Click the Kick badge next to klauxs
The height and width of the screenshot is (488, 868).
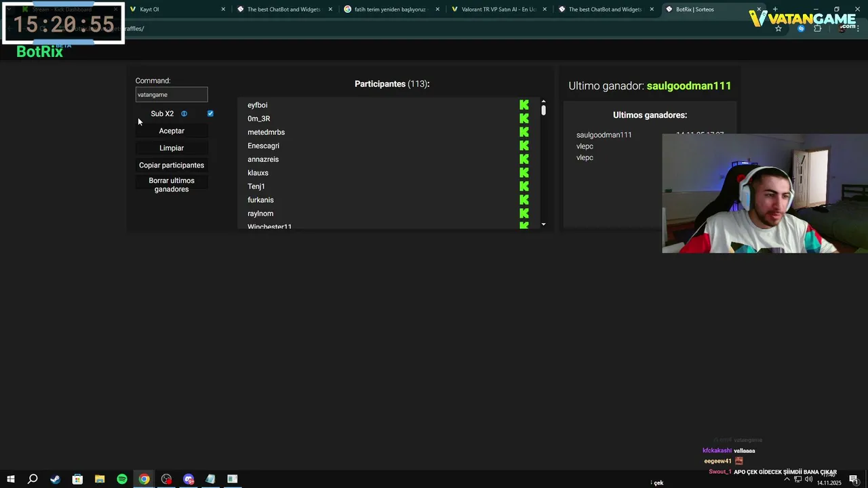click(524, 173)
